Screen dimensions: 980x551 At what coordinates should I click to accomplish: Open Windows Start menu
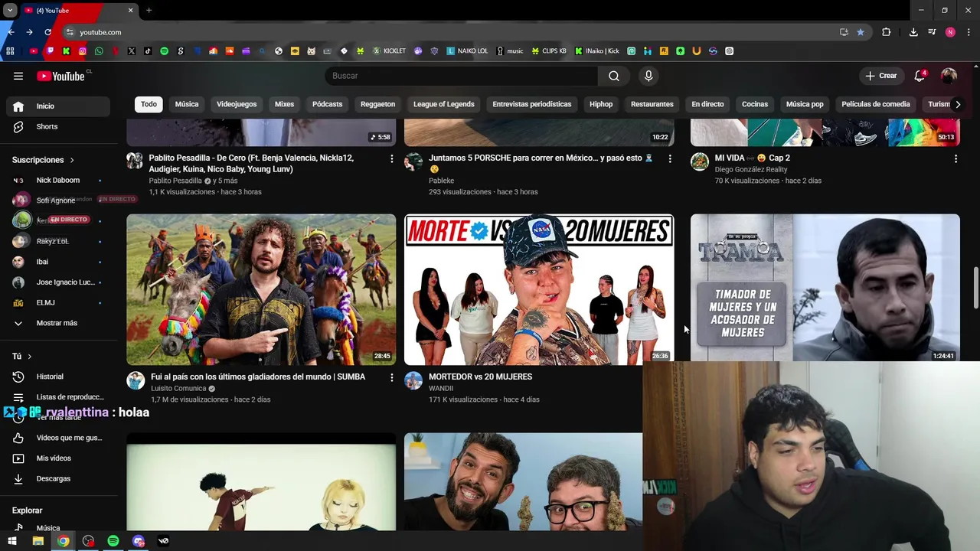tap(12, 541)
